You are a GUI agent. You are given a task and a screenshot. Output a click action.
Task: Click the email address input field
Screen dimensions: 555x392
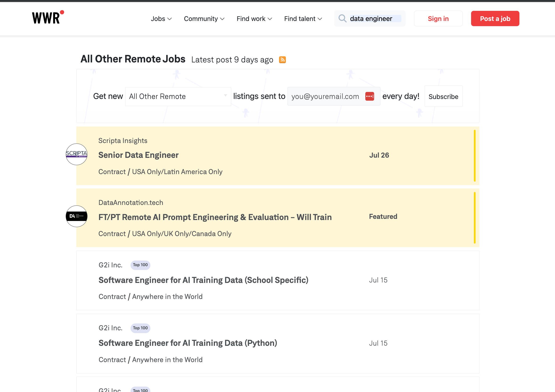click(x=325, y=96)
